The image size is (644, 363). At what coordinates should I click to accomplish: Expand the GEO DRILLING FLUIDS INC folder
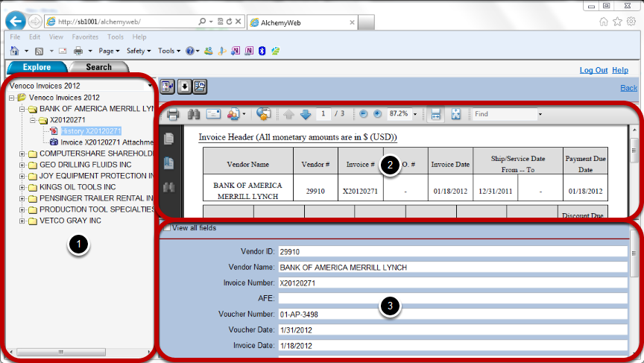pos(22,165)
